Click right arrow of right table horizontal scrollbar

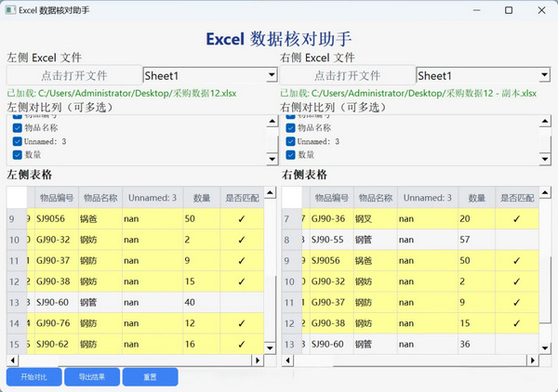coord(532,360)
